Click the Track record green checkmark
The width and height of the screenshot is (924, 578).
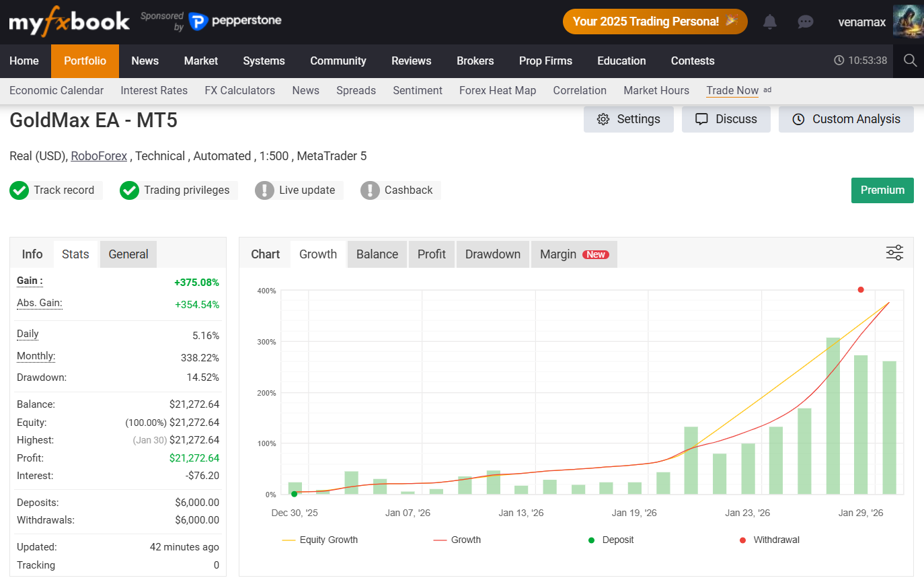tap(19, 190)
